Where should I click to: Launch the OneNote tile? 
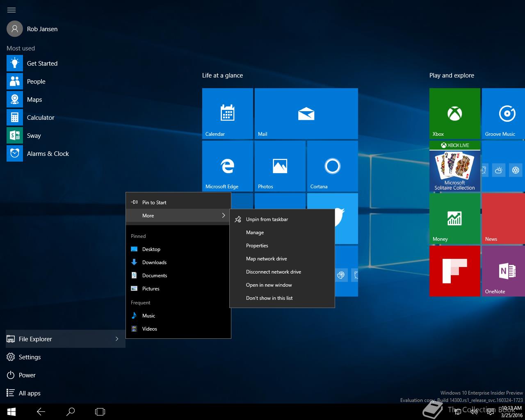click(x=504, y=271)
